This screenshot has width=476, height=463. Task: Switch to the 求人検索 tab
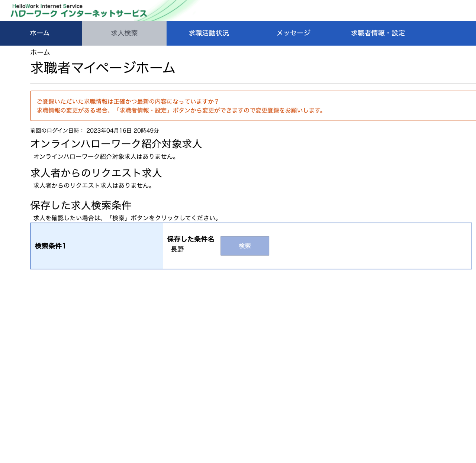pyautogui.click(x=124, y=33)
